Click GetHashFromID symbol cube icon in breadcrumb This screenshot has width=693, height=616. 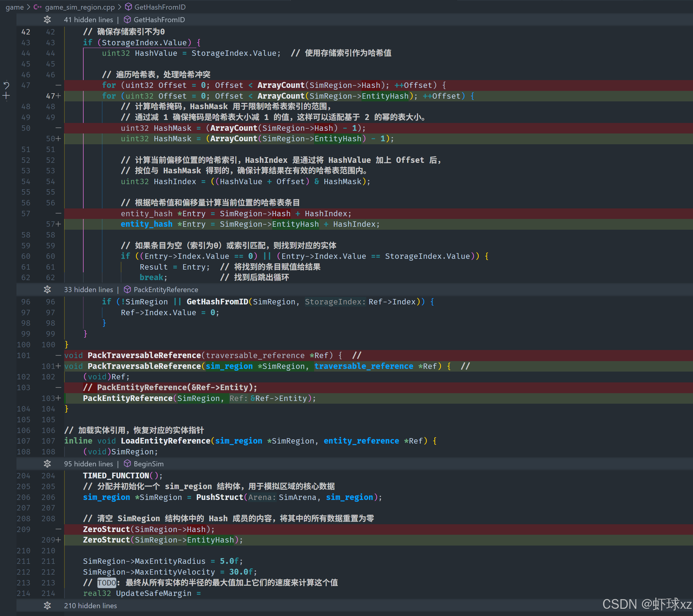tap(129, 7)
